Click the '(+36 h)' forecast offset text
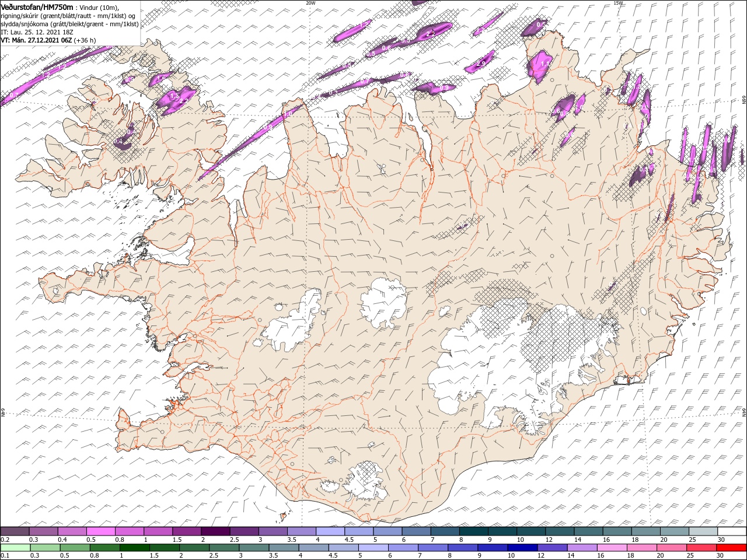Screen dimensions: 747x560 pos(85,40)
